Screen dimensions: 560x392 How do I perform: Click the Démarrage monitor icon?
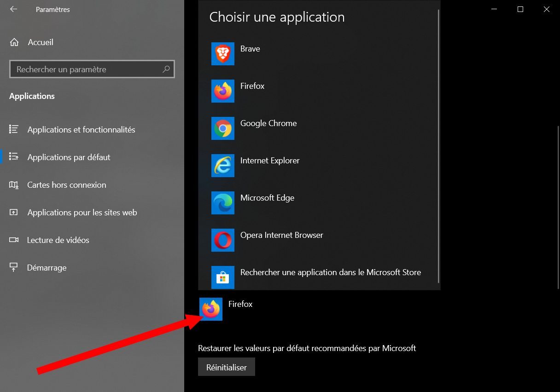pos(14,267)
